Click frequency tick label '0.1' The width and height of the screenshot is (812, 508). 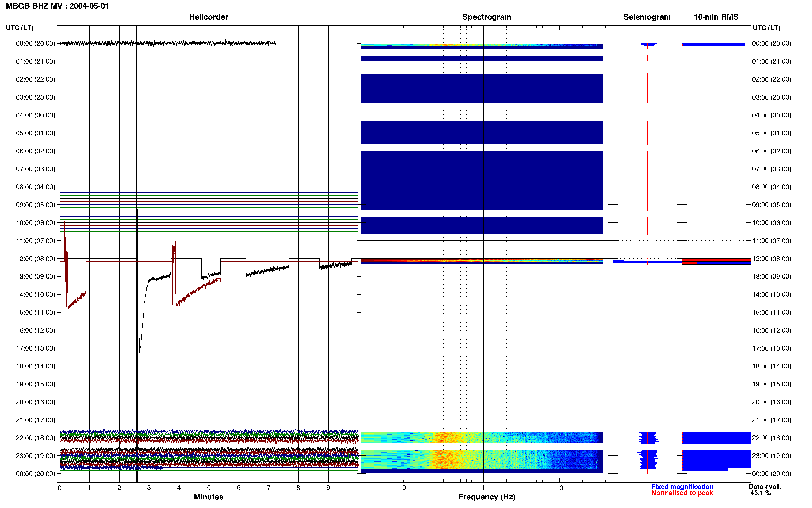tap(407, 488)
